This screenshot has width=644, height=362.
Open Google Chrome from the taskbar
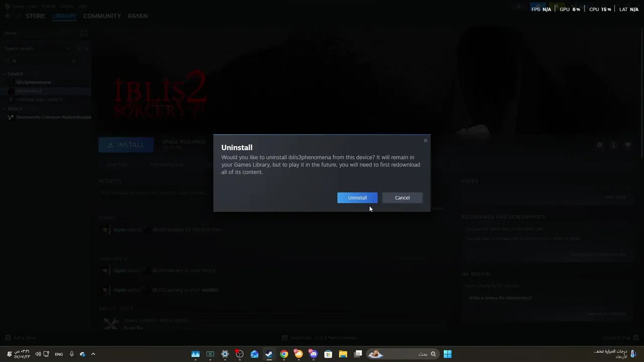[x=284, y=354]
